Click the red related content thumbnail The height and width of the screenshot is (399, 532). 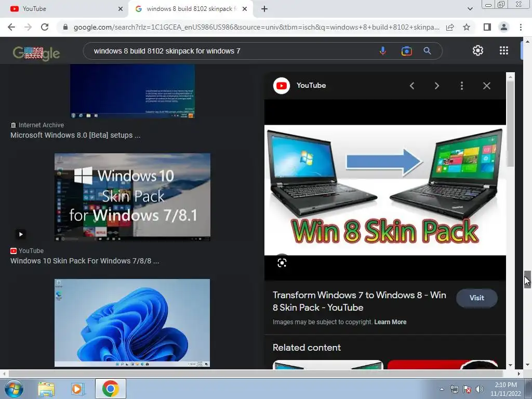pos(443,365)
